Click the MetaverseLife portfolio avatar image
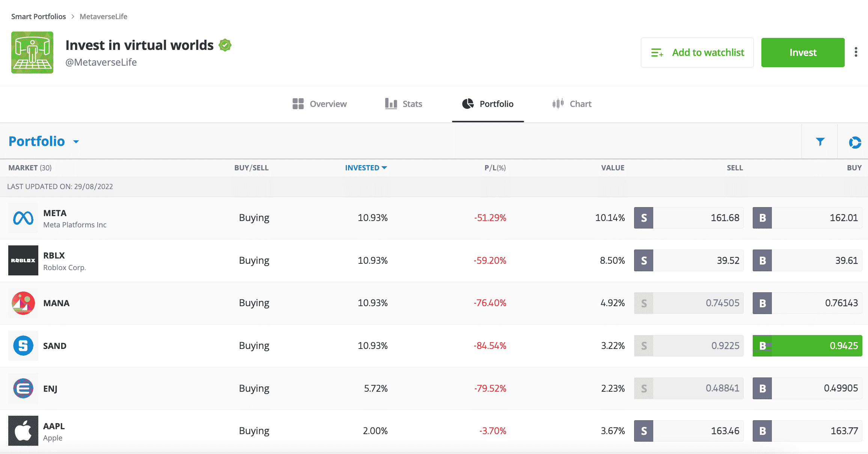 point(32,53)
